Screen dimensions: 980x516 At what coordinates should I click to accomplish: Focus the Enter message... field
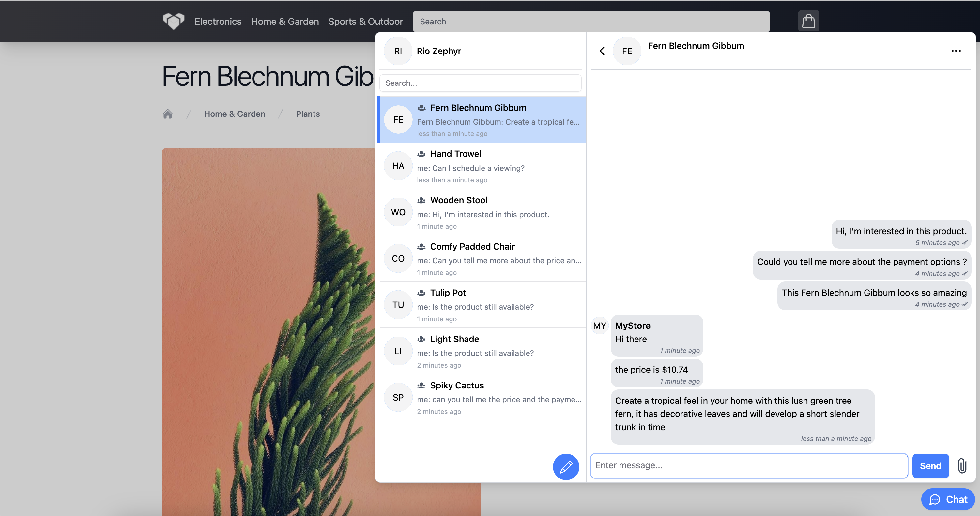749,466
